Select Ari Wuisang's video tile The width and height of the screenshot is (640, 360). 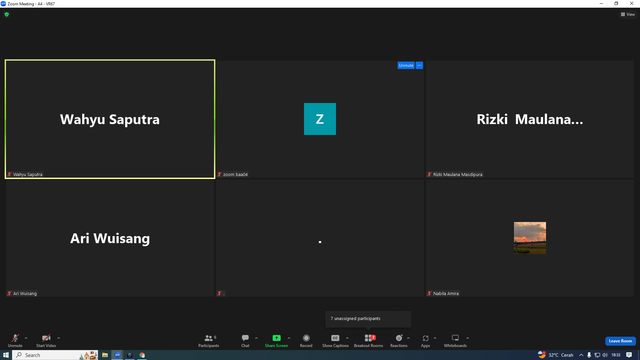110,238
